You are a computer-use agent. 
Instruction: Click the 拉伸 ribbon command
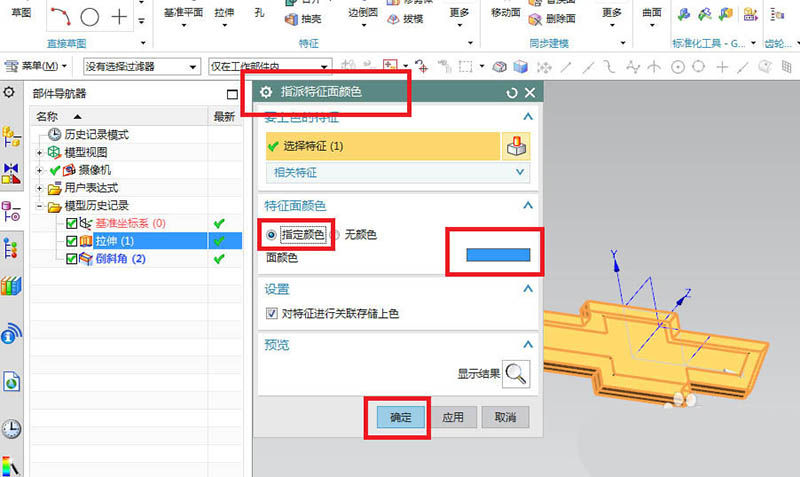coord(224,15)
